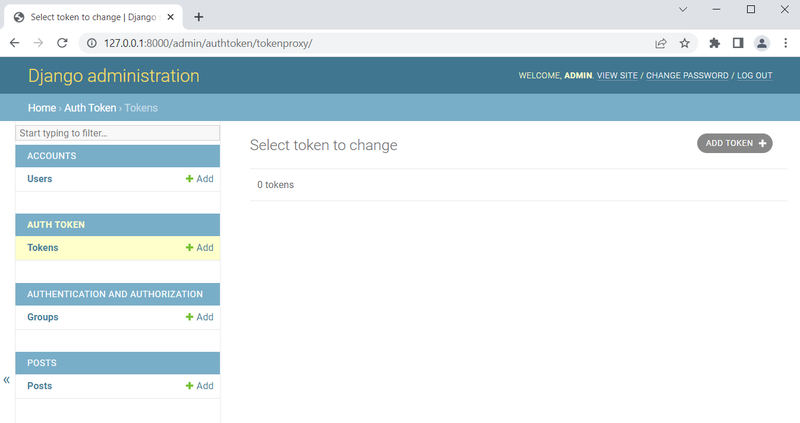This screenshot has height=423, width=800.
Task: Open the AUTHENTICATION AND AUTHORIZATION section header
Action: [115, 294]
